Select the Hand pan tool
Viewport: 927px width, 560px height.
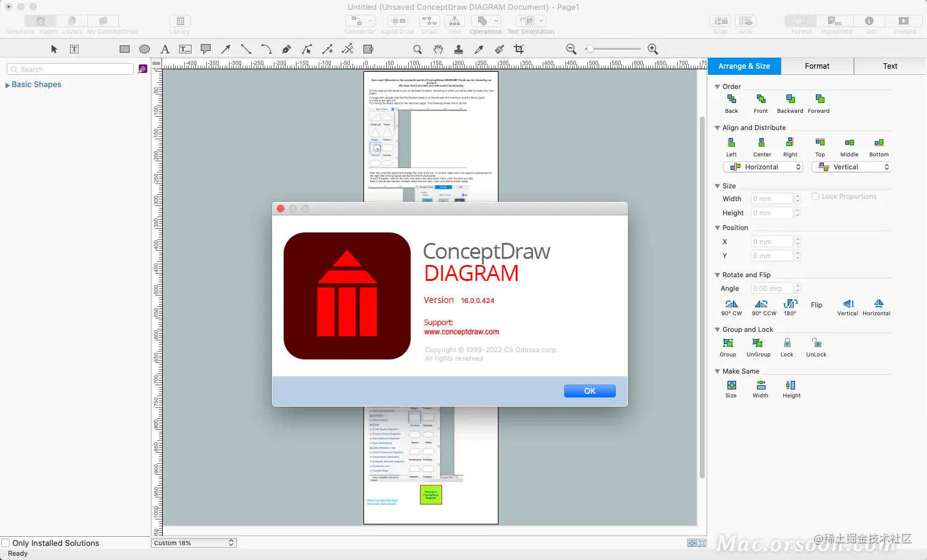[x=438, y=49]
